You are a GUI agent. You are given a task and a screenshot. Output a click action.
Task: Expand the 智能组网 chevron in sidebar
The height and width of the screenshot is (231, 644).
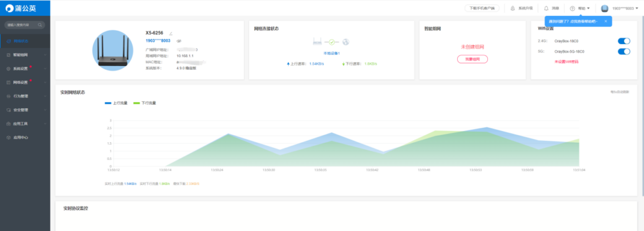point(45,55)
